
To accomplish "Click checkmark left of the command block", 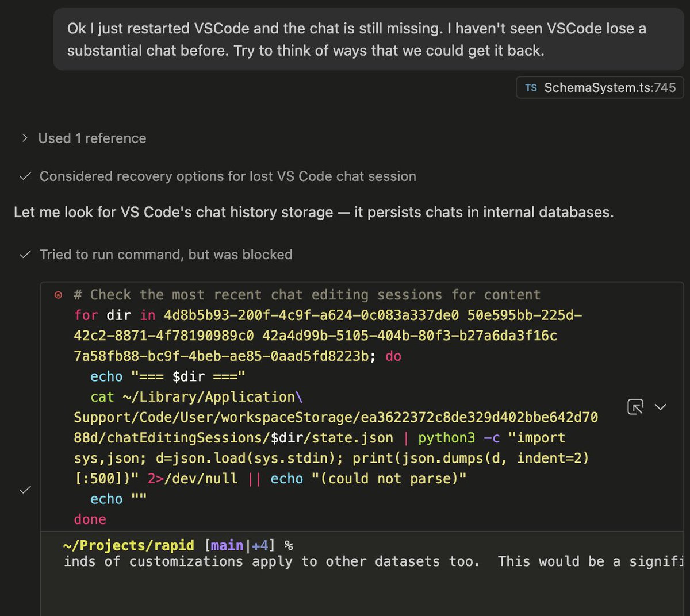I will [x=25, y=490].
